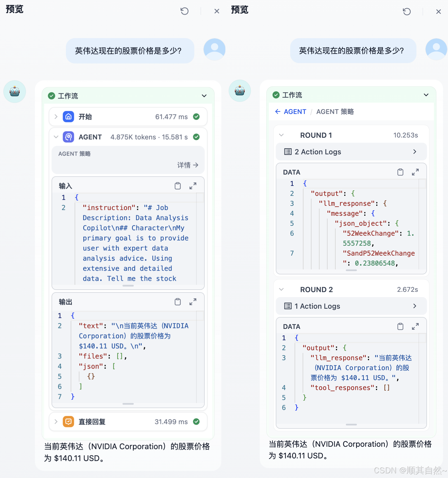Expand the 直接回复 node row
448x478 pixels.
point(56,422)
